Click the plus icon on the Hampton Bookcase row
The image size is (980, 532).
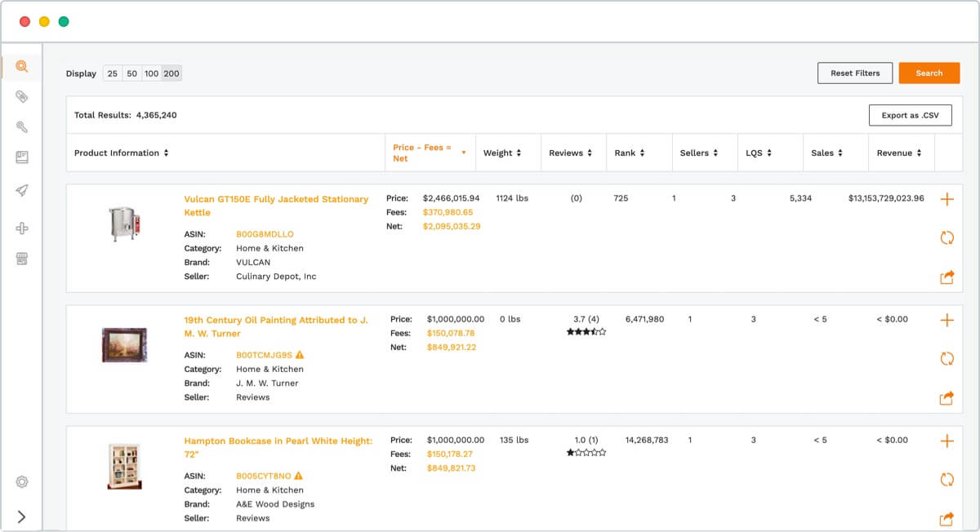pos(947,441)
